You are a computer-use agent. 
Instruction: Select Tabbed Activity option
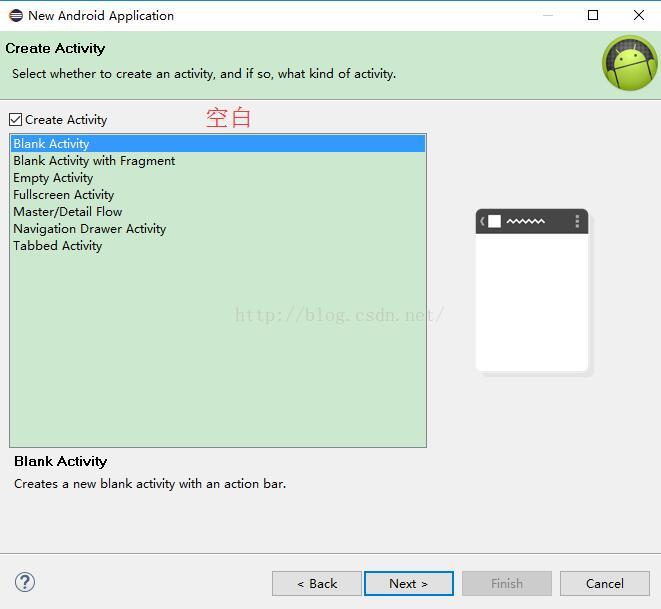218,246
